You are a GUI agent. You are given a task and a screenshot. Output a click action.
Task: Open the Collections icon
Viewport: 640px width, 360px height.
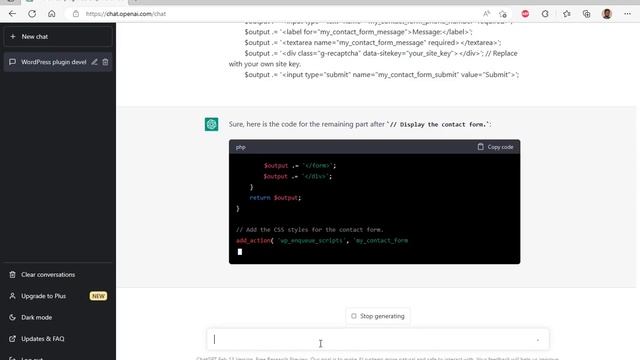(587, 14)
